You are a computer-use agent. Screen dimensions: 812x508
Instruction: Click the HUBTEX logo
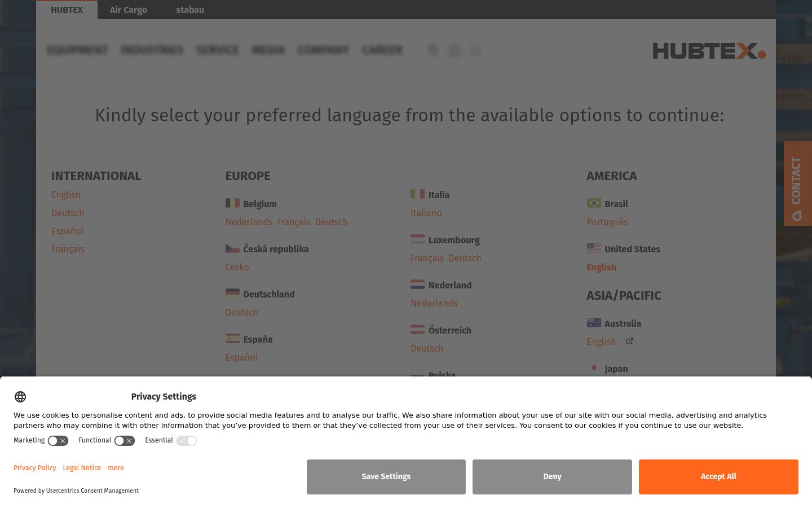tap(709, 51)
